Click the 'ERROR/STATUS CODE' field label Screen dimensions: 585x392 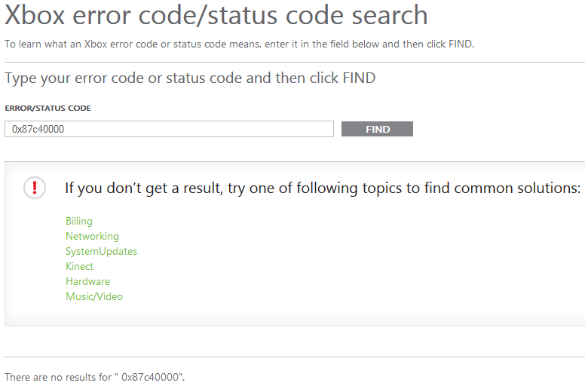pyautogui.click(x=47, y=109)
